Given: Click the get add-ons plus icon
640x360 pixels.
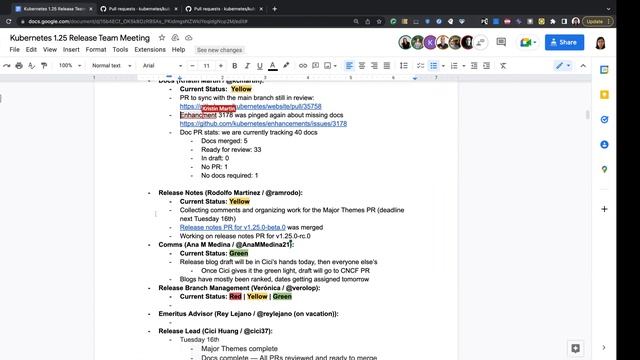Looking at the screenshot, I should point(604,209).
